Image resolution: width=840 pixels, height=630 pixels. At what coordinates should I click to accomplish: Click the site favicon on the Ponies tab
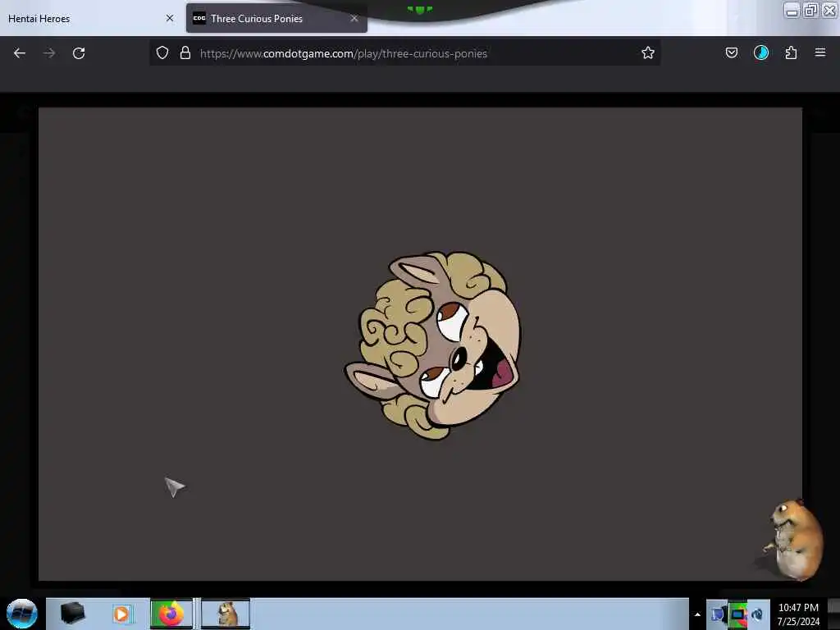pyautogui.click(x=199, y=18)
